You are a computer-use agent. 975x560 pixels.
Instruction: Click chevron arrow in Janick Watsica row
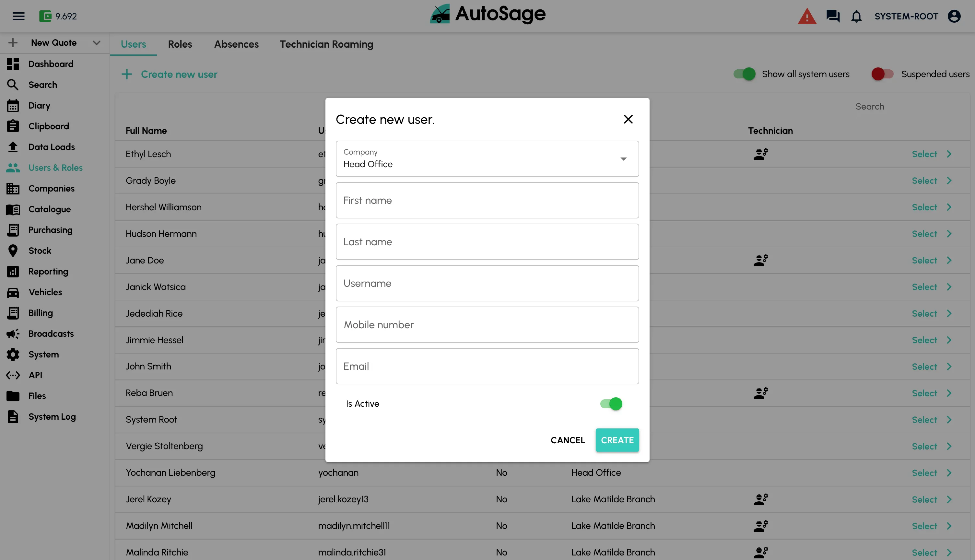[949, 287]
